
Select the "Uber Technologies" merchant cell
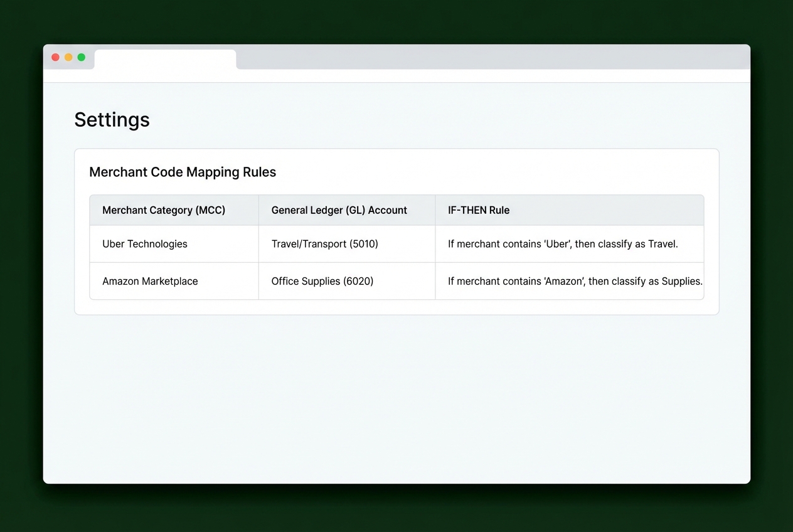coord(145,244)
